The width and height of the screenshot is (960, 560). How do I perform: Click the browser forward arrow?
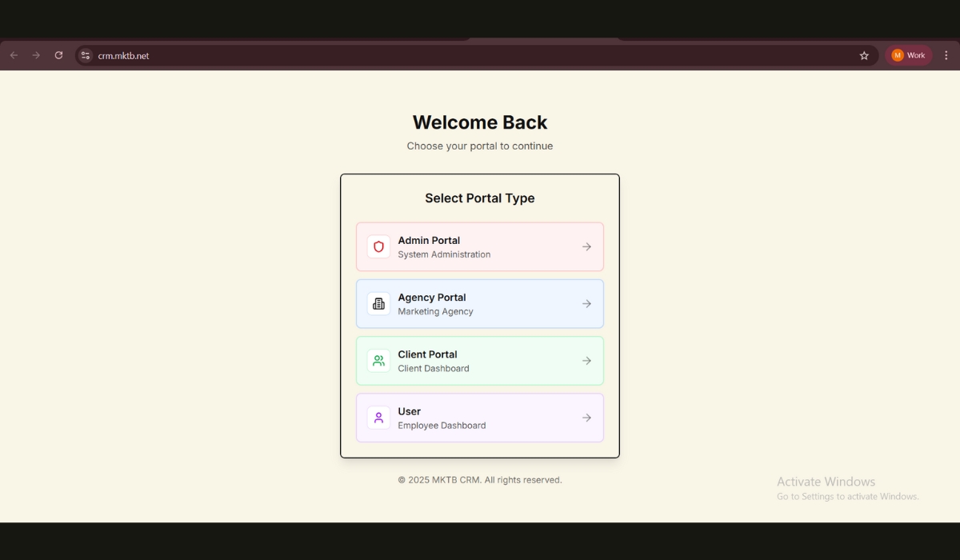click(x=36, y=55)
